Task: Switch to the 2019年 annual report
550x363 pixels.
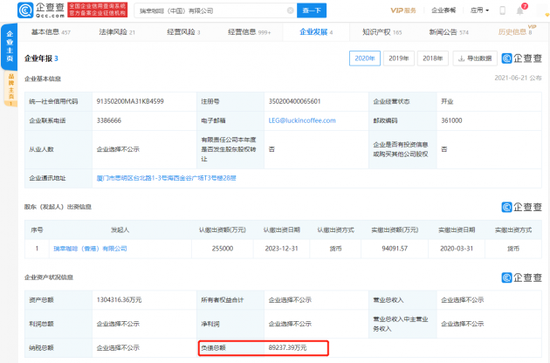Action: pyautogui.click(x=399, y=58)
